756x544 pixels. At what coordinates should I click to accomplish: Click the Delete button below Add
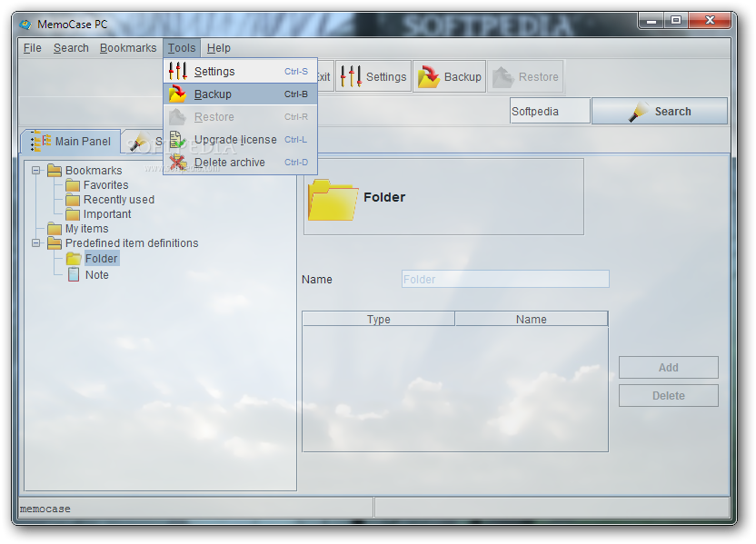pyautogui.click(x=668, y=396)
